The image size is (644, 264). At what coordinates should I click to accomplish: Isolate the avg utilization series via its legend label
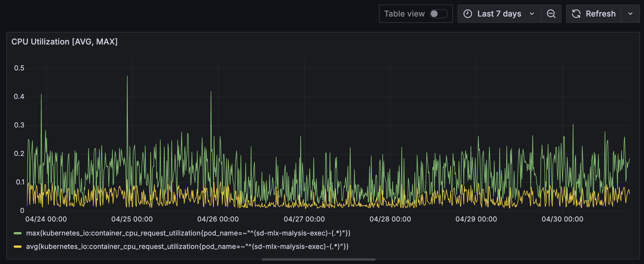tap(187, 246)
